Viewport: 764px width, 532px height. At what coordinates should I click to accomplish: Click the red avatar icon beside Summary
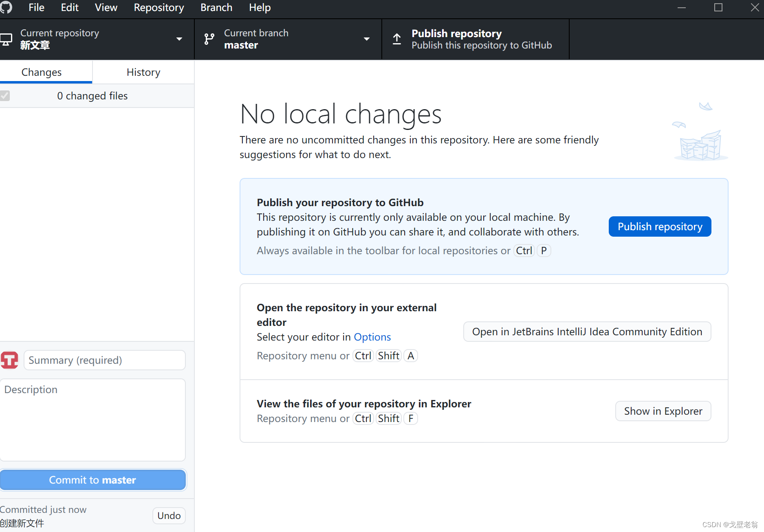tap(9, 360)
